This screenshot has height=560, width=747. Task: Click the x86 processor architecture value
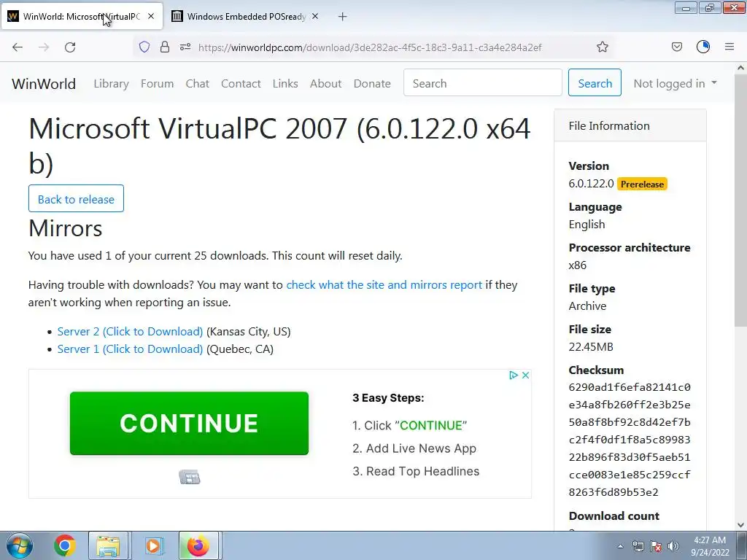[578, 265]
